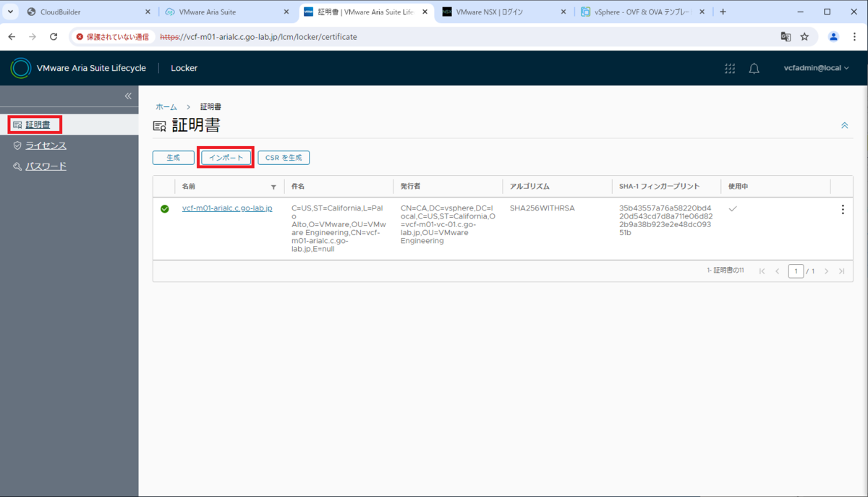Go to the previous page of the table
868x497 pixels.
[x=778, y=271]
